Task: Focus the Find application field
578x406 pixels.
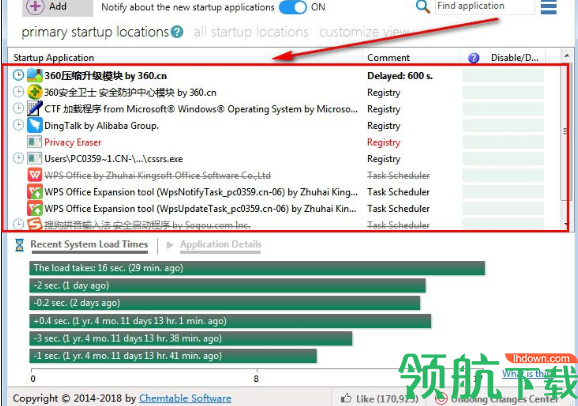Action: tap(485, 6)
